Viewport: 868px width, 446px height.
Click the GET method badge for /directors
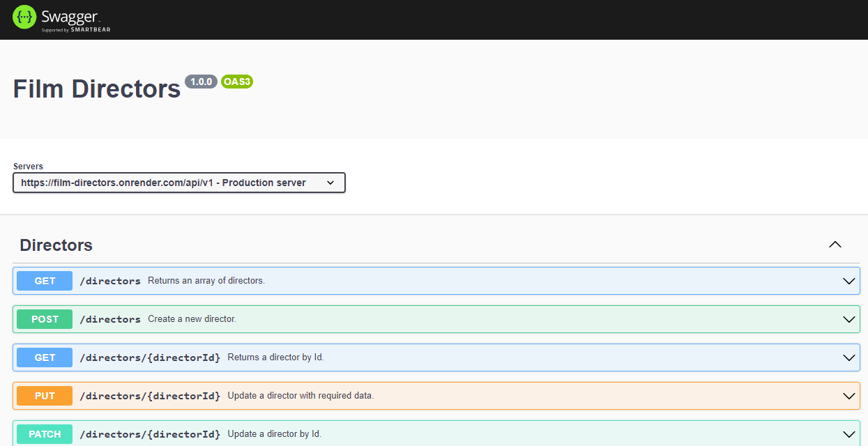tap(45, 281)
